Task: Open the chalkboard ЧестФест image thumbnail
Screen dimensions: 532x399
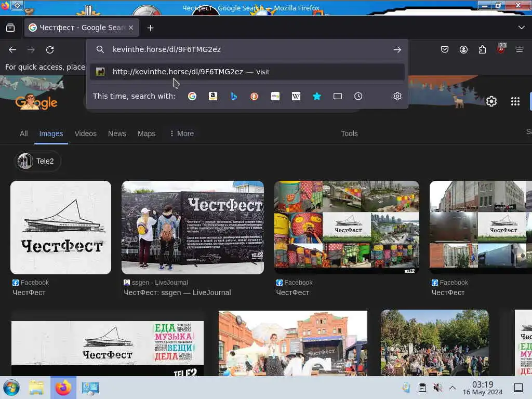Action: pyautogui.click(x=193, y=228)
